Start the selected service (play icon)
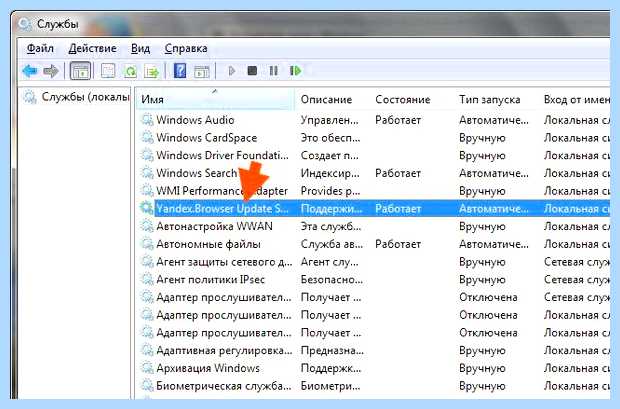Image resolution: width=620 pixels, height=409 pixels. (232, 71)
